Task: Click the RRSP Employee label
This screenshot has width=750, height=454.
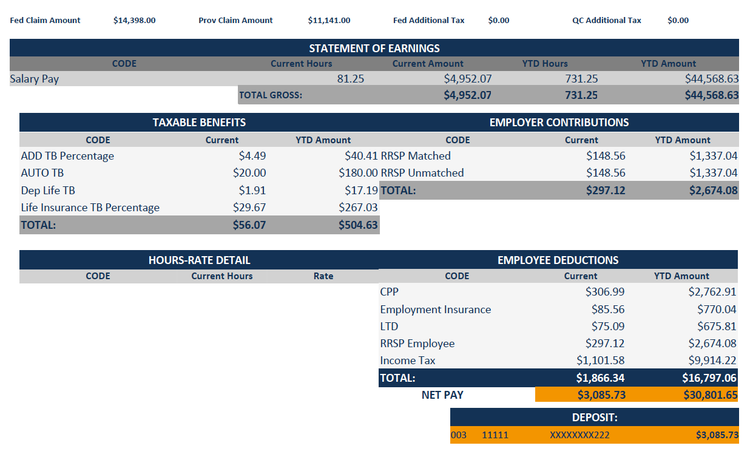Action: tap(418, 343)
